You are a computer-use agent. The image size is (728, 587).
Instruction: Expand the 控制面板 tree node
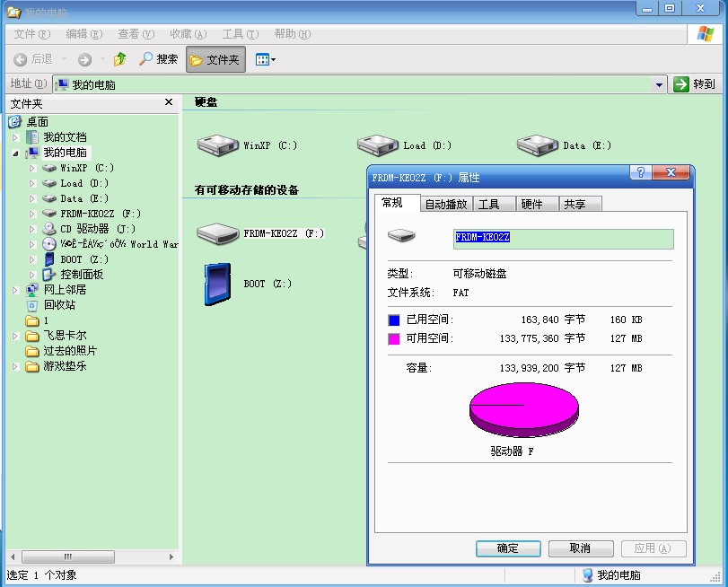pyautogui.click(x=32, y=275)
